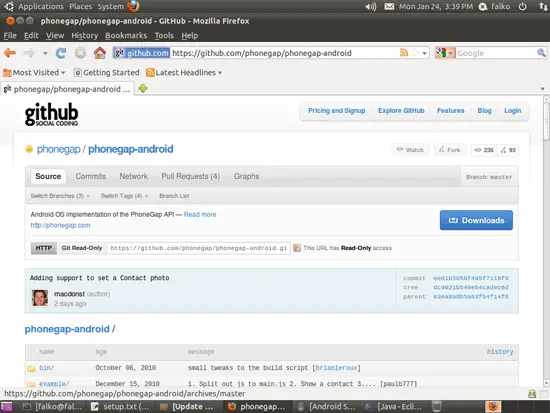Open a new tab with the green plus icon

(143, 88)
